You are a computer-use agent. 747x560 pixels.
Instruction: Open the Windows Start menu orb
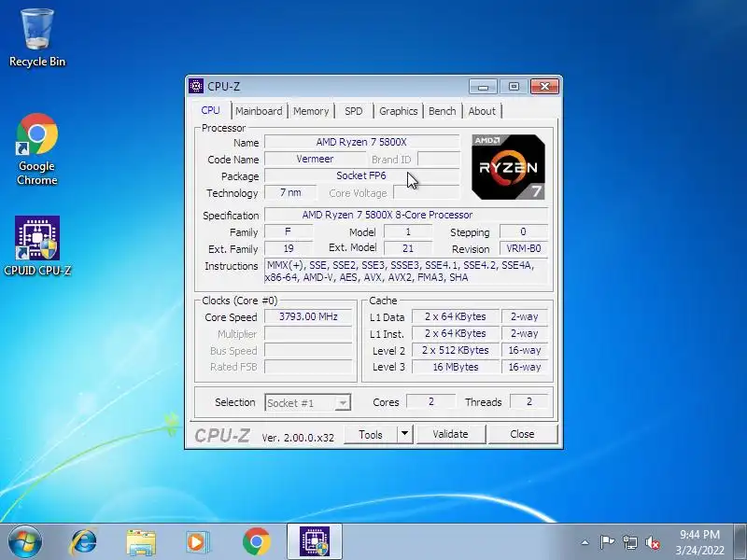tap(24, 541)
